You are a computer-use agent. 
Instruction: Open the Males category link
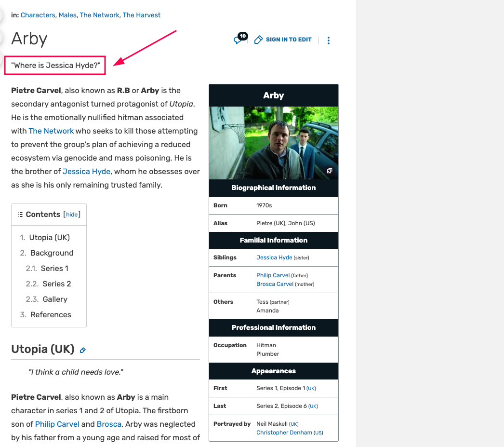(x=67, y=15)
